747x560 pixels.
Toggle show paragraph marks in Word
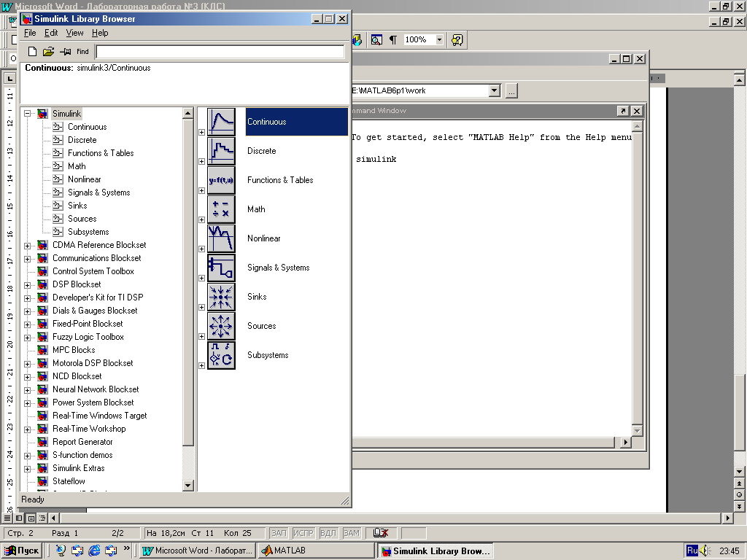[x=393, y=40]
